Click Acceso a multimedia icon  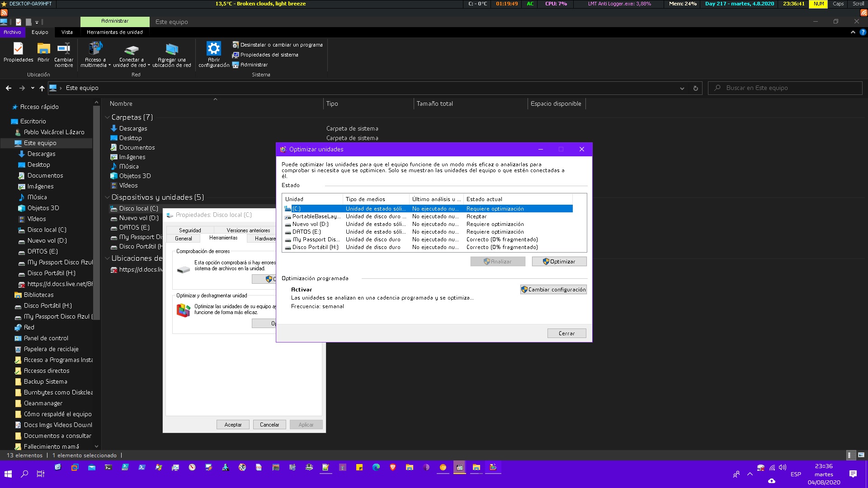[x=95, y=49]
